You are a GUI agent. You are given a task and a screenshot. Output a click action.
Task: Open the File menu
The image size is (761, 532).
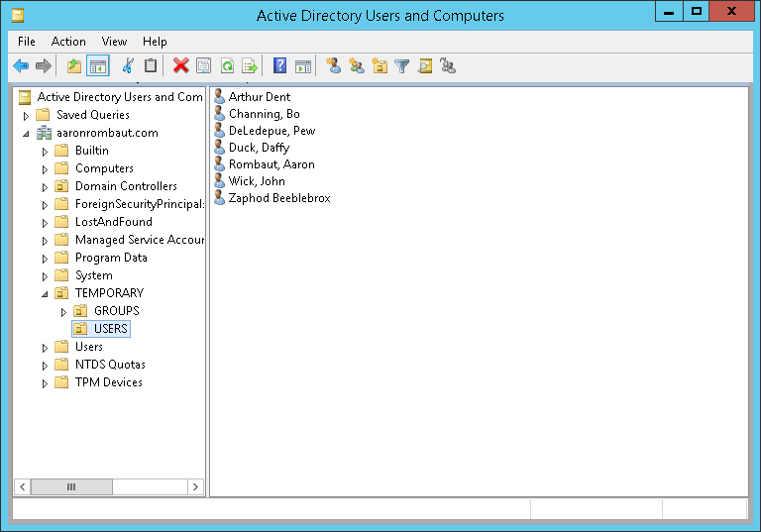point(26,42)
